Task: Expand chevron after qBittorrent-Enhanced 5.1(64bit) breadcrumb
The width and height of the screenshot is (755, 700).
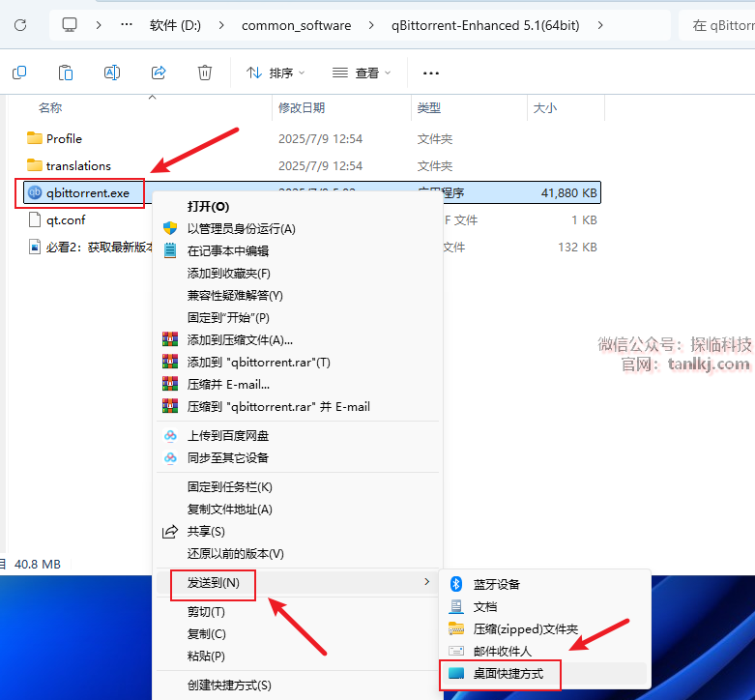Action: (x=600, y=25)
